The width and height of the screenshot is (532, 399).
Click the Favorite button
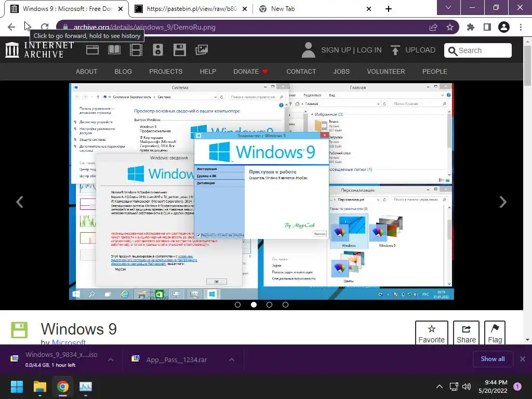point(432,333)
